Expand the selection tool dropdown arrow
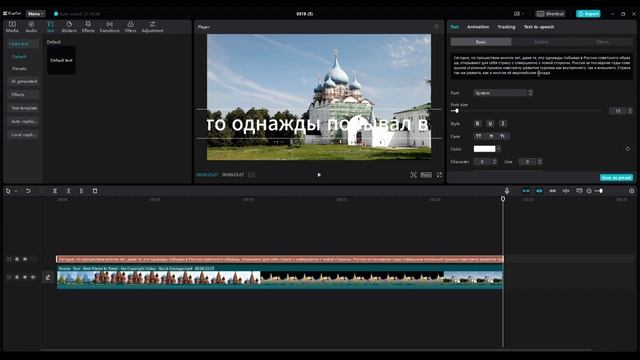The height and width of the screenshot is (360, 640). pyautogui.click(x=16, y=191)
